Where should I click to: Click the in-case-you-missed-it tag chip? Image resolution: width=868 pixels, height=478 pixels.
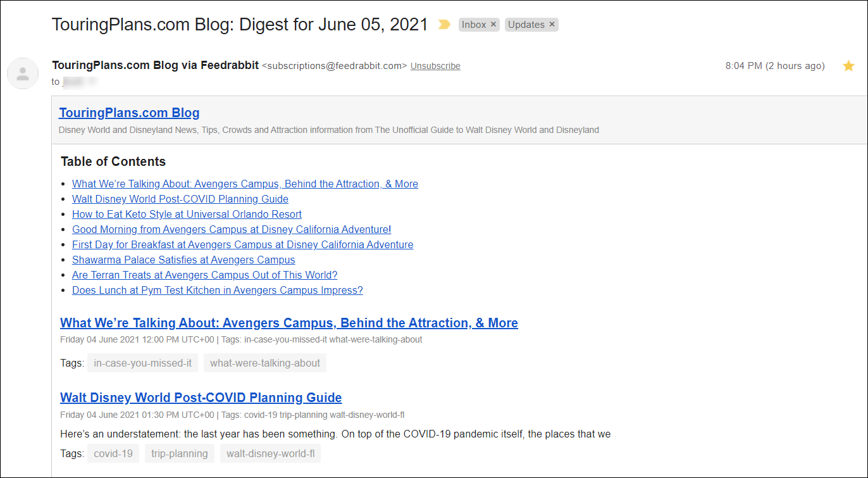point(142,363)
